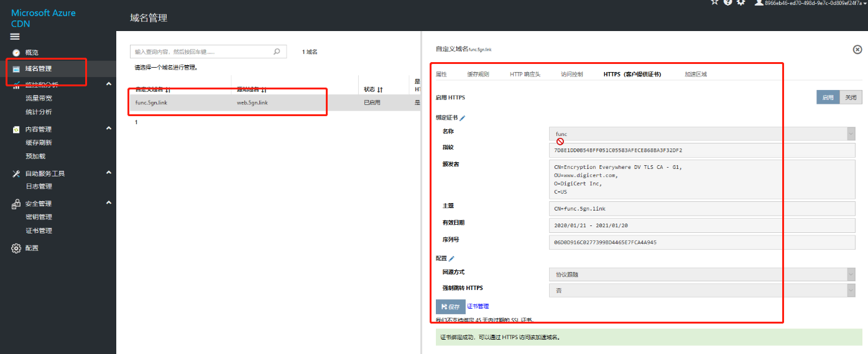This screenshot has height=354, width=868.
Task: Open 密钥管理 in the sidebar
Action: 39,217
